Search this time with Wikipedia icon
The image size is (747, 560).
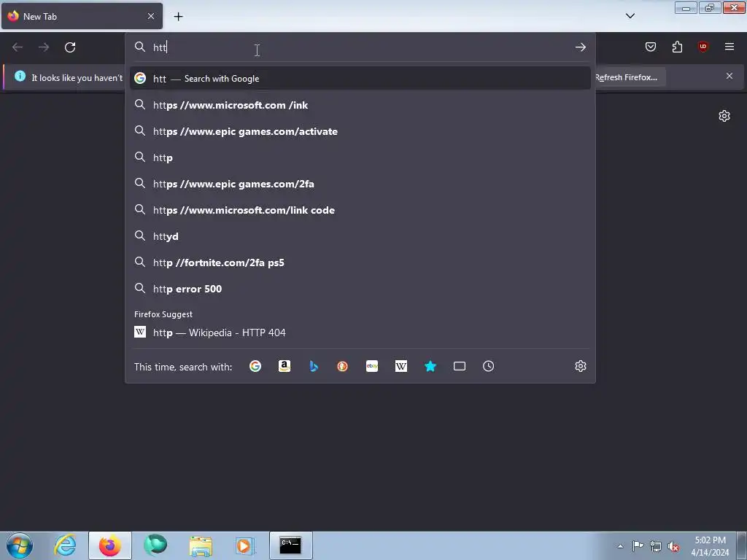401,366
